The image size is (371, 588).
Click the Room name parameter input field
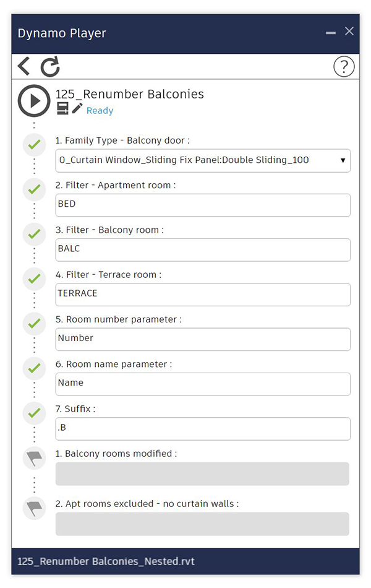[x=203, y=383]
